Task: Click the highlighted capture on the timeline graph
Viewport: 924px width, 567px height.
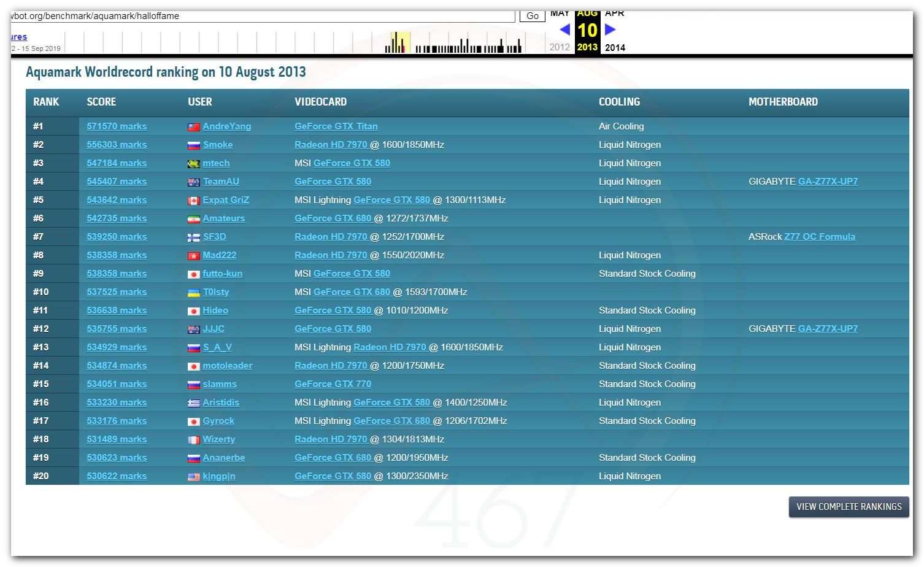Action: (401, 42)
